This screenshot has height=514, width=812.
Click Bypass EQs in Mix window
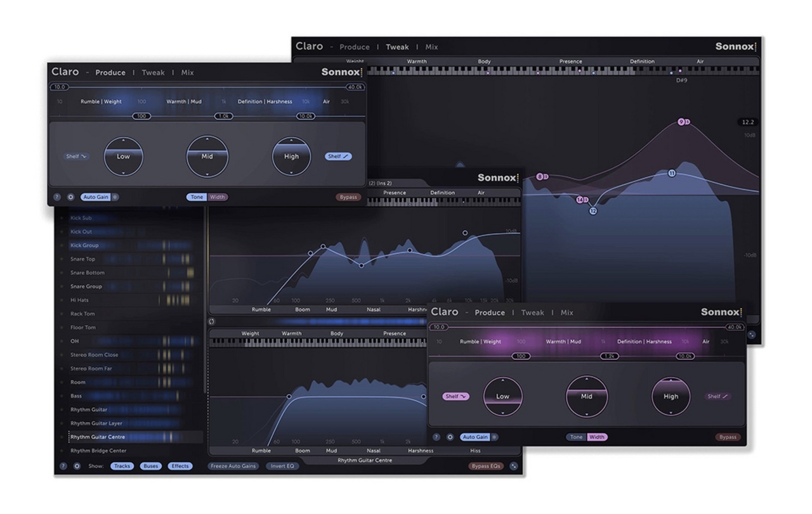click(487, 466)
